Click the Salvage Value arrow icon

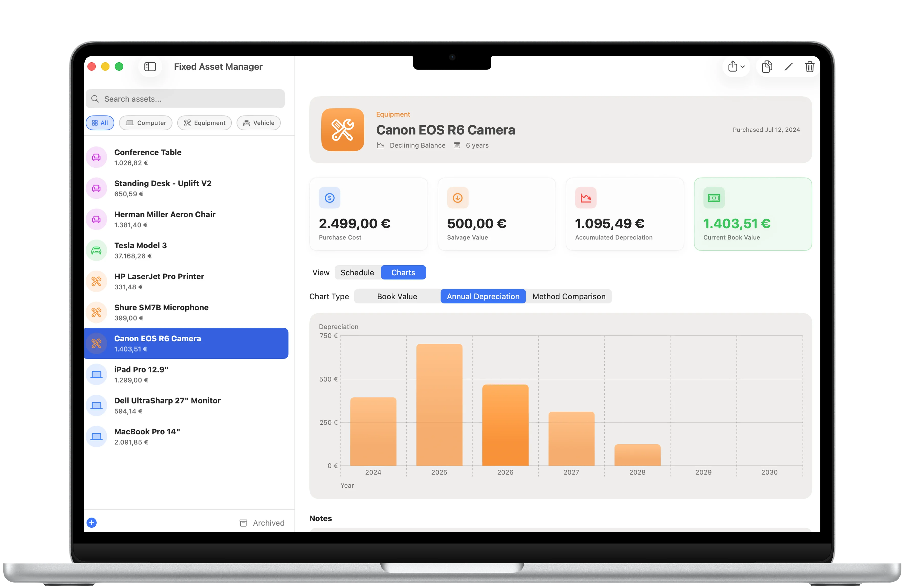tap(458, 198)
